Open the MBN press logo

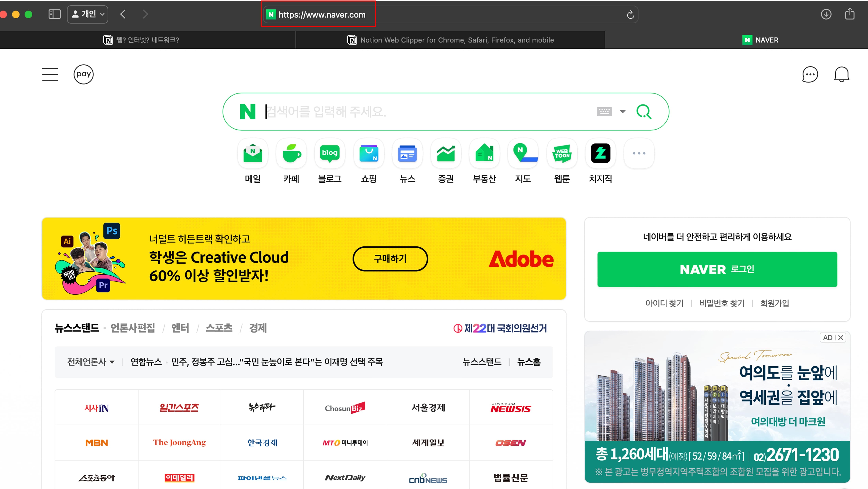[x=96, y=443]
